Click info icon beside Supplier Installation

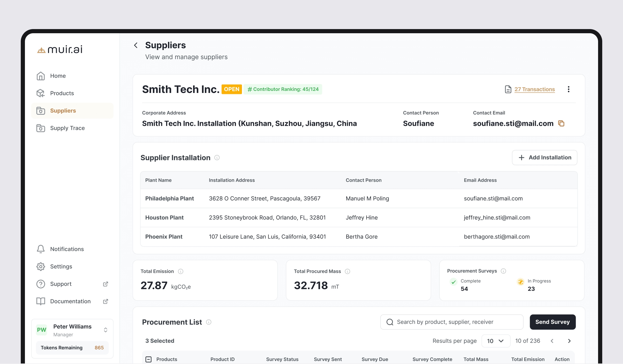(x=217, y=158)
